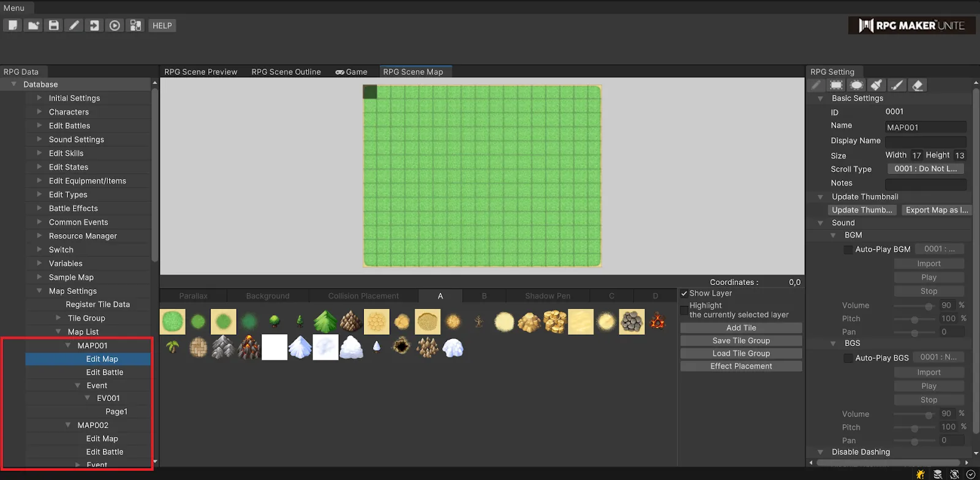Toggle the Show Layer checkbox
Viewport: 980px width, 480px height.
[x=684, y=294]
